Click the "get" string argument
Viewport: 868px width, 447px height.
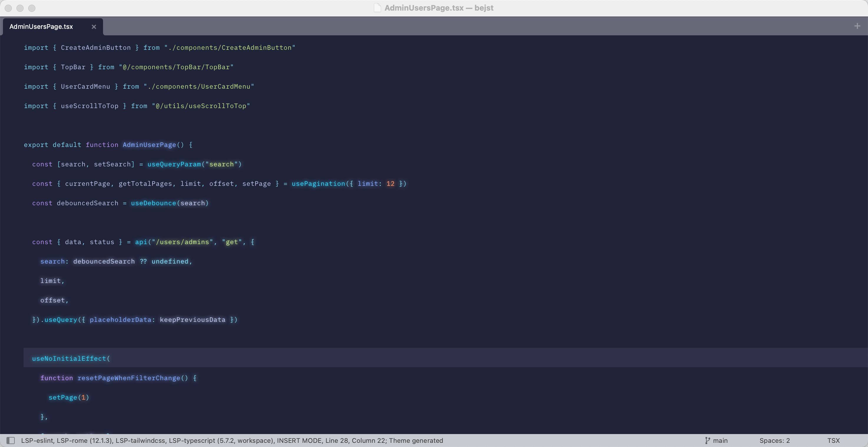[232, 242]
